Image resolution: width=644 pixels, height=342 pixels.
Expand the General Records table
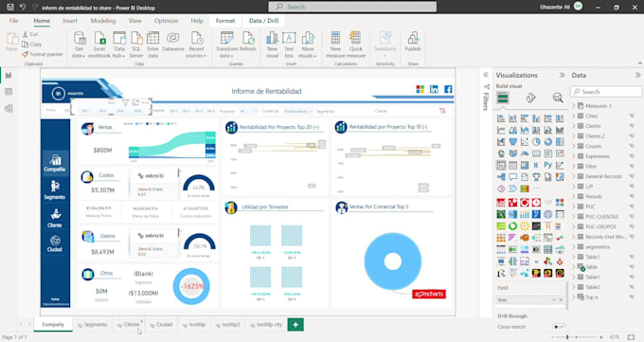coord(574,176)
